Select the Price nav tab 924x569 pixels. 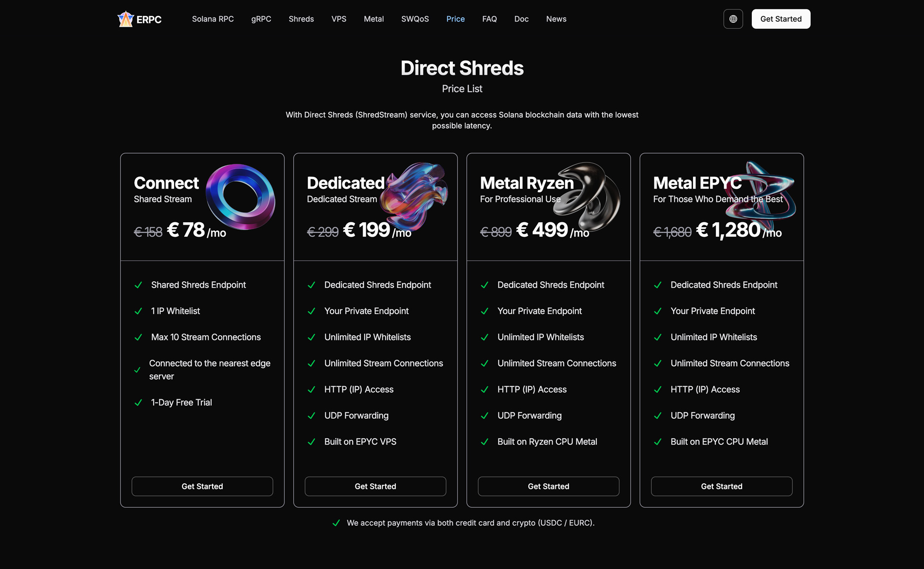(456, 19)
